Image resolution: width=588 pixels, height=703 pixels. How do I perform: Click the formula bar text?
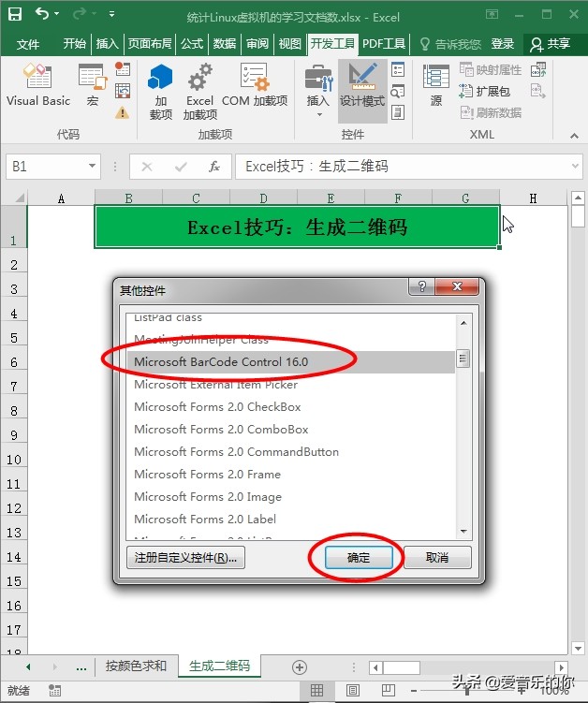pos(316,167)
